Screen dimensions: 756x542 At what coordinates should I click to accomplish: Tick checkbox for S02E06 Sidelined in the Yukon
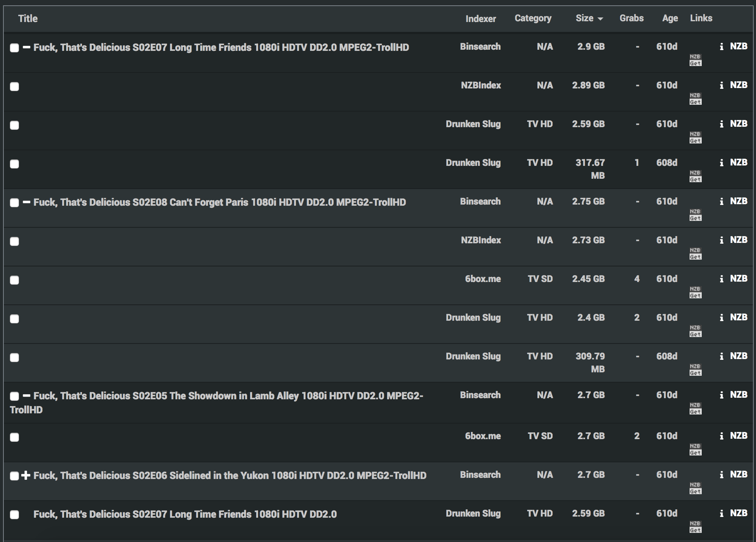[x=14, y=476]
